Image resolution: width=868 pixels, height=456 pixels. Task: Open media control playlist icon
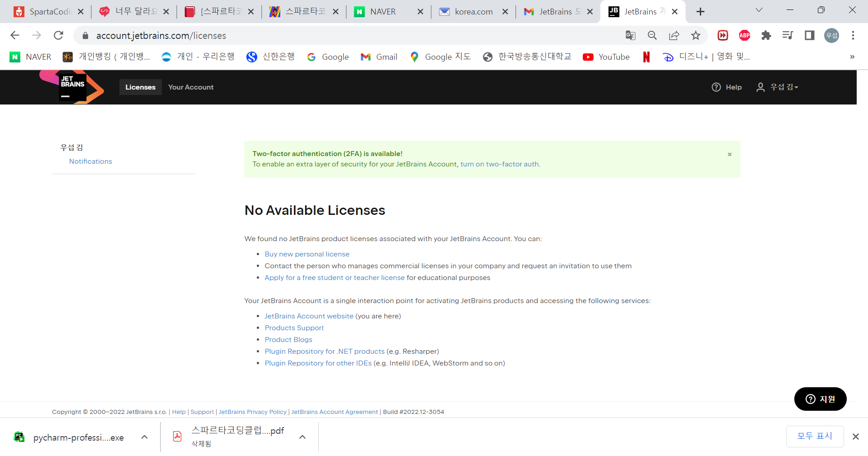788,35
